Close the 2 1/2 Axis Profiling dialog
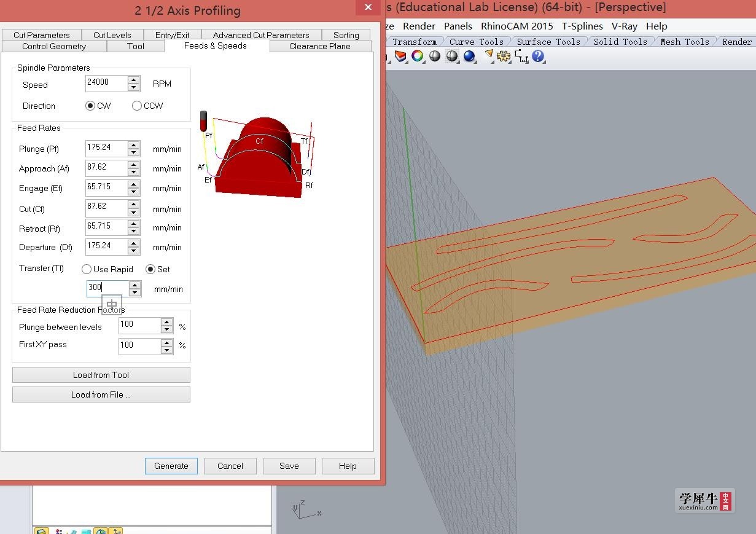 368,7
